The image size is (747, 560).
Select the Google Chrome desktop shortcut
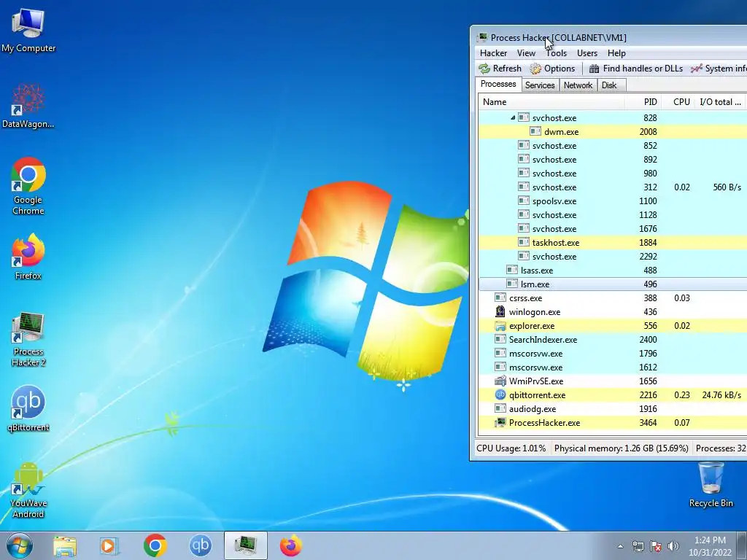[x=28, y=186]
